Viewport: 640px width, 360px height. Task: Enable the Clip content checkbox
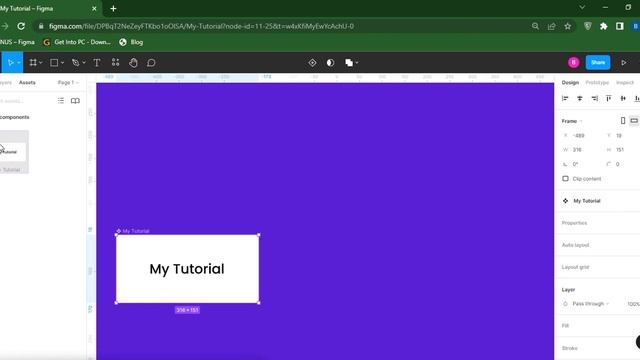(x=565, y=178)
